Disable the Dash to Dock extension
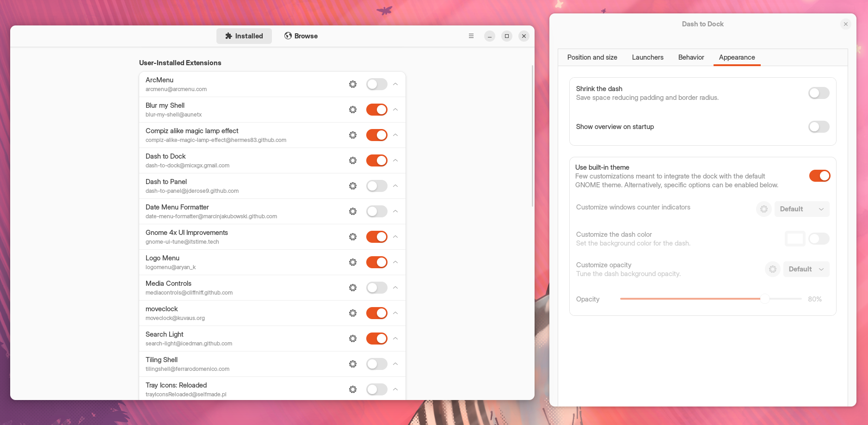The image size is (868, 425). [x=377, y=160]
